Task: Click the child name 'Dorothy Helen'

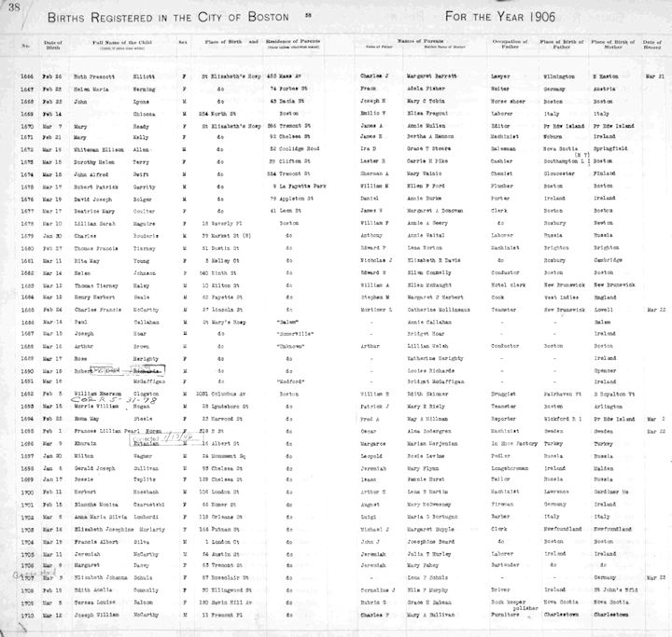Action: tap(94, 162)
